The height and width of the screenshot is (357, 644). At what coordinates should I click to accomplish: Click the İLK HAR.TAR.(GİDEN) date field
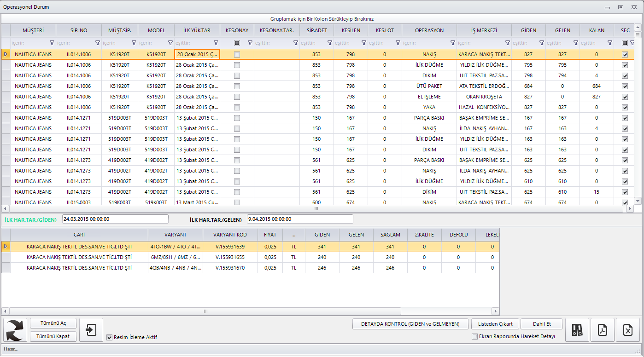pos(115,219)
